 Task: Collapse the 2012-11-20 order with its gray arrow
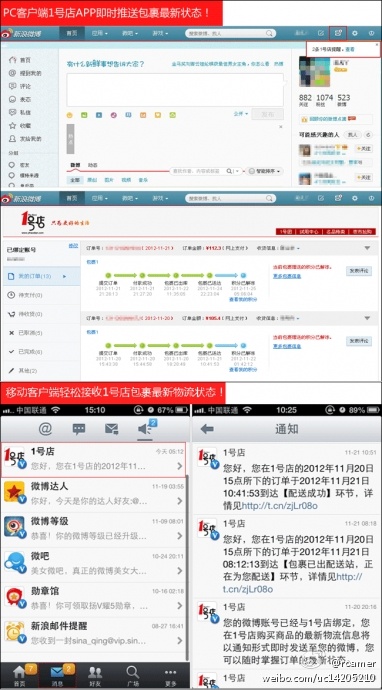[367, 318]
